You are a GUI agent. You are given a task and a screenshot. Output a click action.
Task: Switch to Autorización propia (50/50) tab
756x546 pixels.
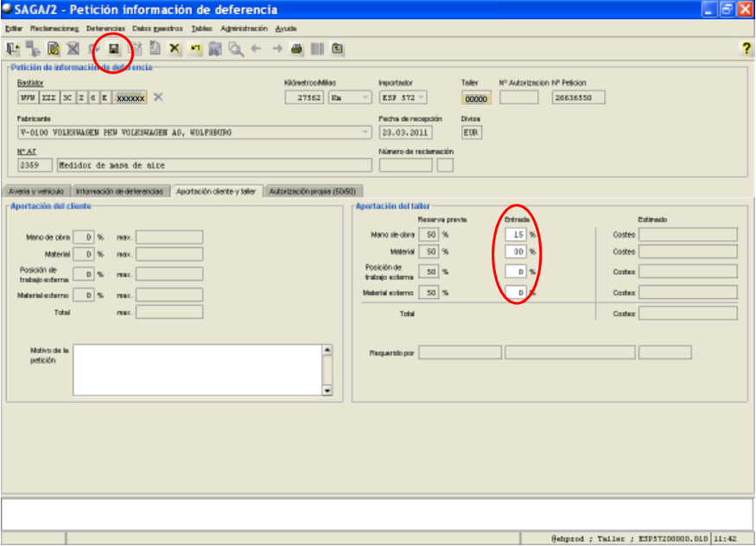point(313,191)
